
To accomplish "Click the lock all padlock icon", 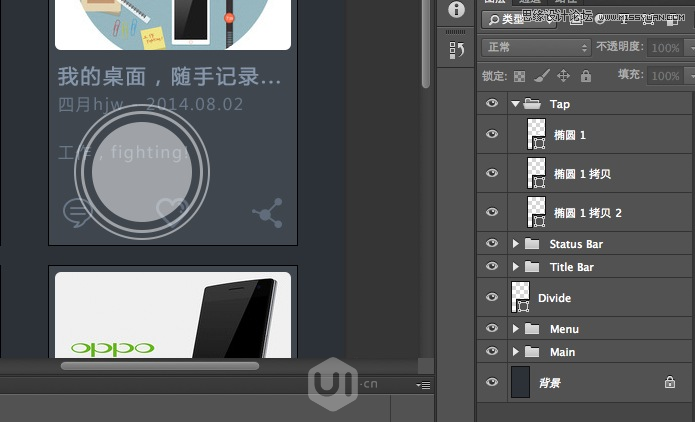I will click(585, 76).
